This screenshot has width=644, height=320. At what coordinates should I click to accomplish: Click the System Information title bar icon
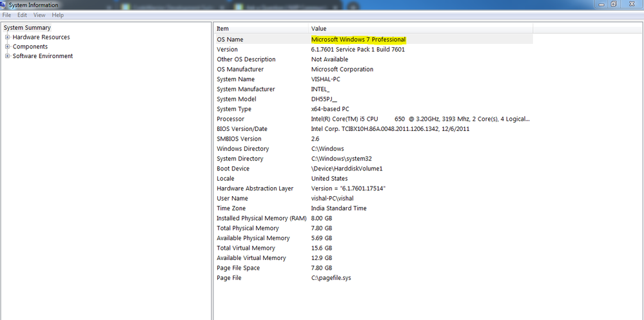pos(3,5)
